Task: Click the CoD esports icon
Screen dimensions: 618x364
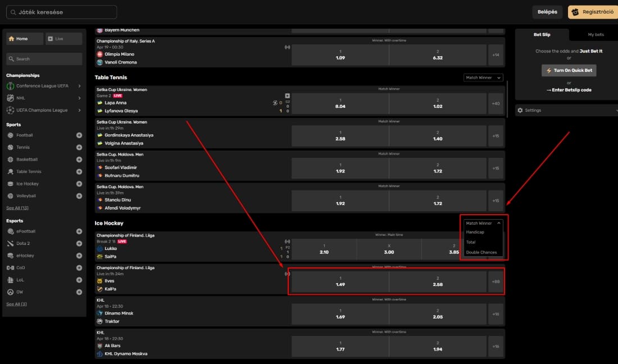Action: click(x=11, y=268)
